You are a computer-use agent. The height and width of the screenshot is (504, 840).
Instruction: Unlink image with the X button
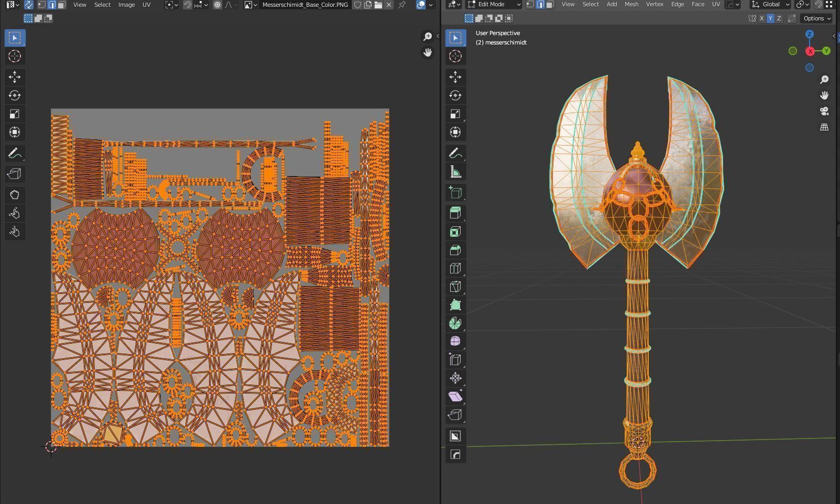(x=388, y=5)
